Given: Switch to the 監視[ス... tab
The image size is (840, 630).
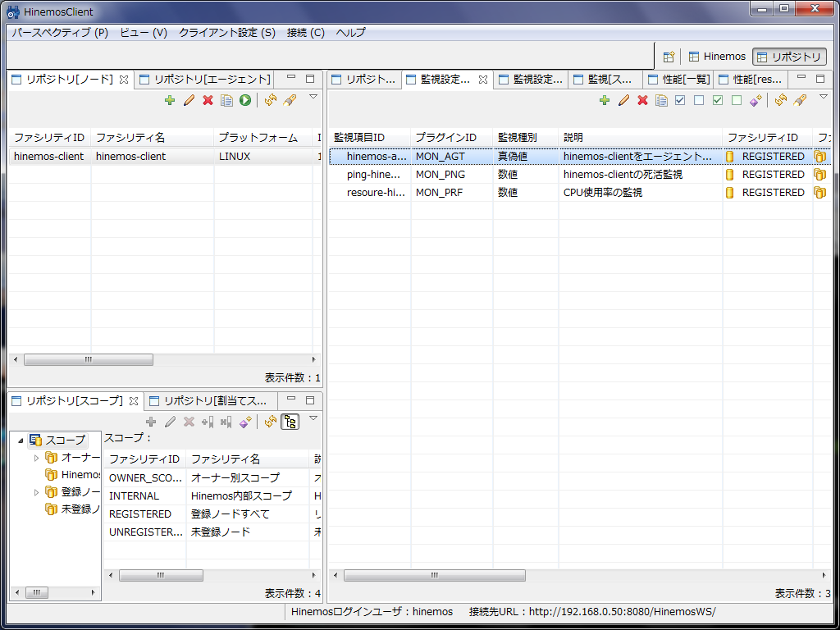Looking at the screenshot, I should coord(605,80).
